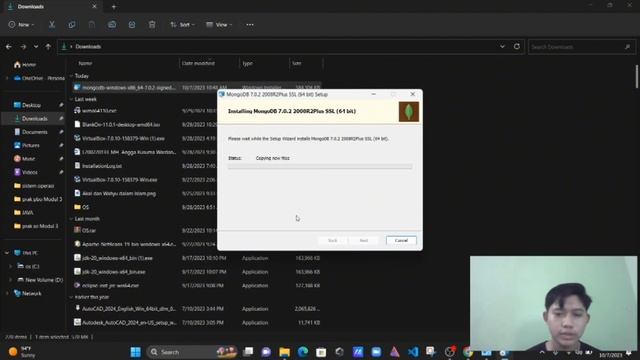Viewport: 640px width, 360px height.
Task: Go up one folder level arrow
Action: pos(48,47)
